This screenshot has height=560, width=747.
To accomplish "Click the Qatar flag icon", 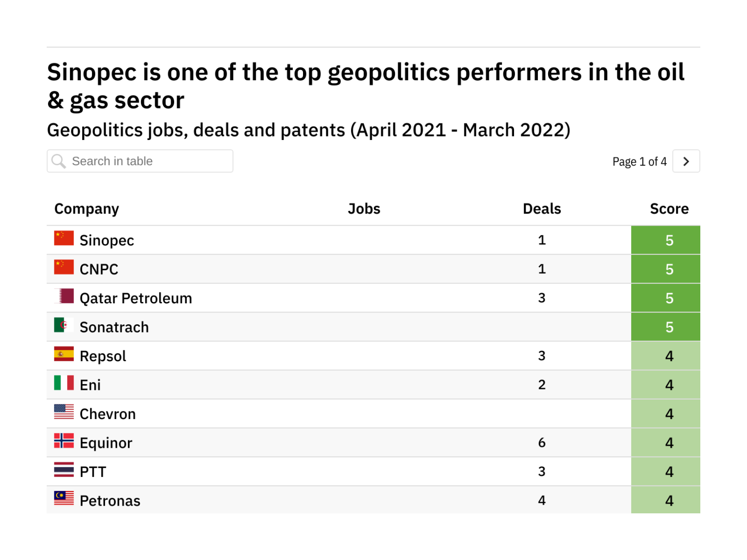I will pos(64,296).
